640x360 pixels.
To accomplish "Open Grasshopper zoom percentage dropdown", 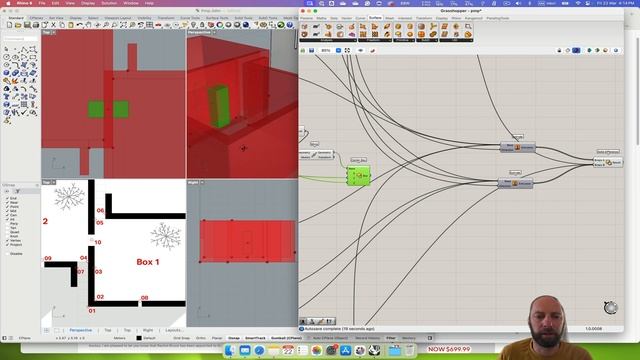I will [338, 51].
